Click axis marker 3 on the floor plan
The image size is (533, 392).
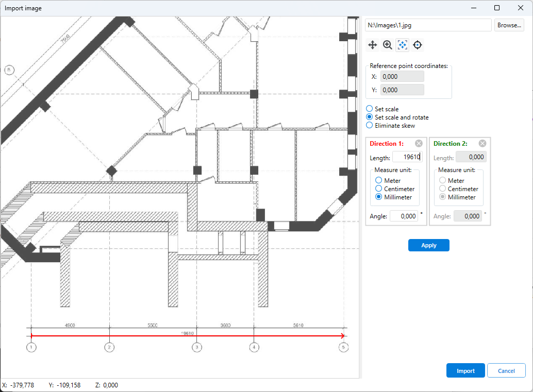(197, 348)
